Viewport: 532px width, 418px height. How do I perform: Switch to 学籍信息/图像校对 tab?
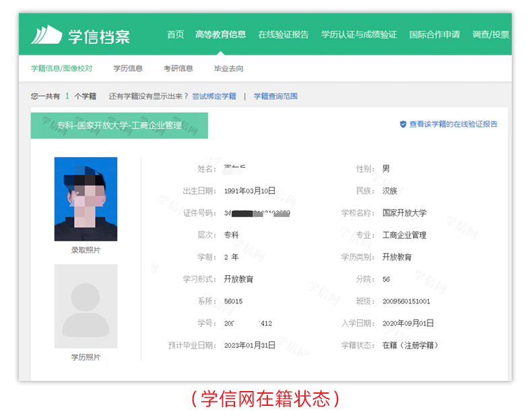[61, 69]
